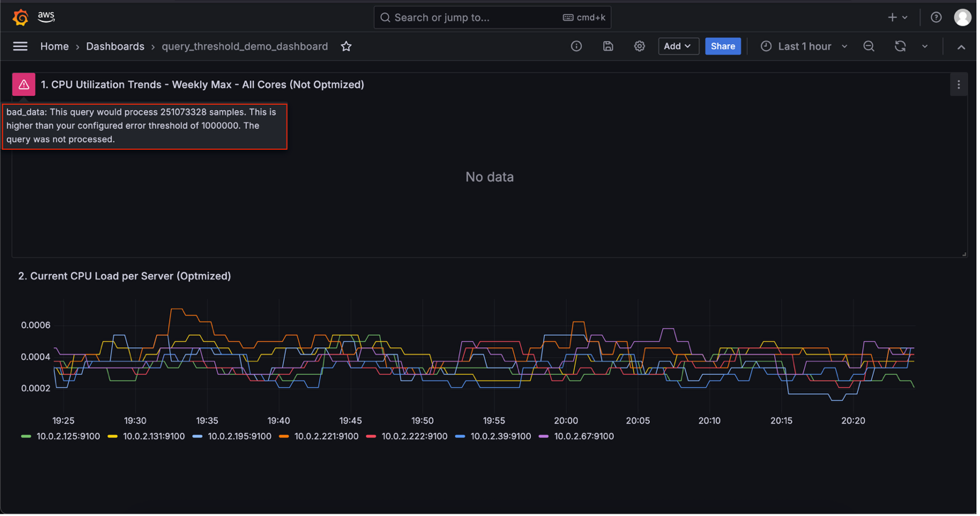Navigate to Dashboards via breadcrumb link
Screen dimensions: 980x516
(x=115, y=46)
